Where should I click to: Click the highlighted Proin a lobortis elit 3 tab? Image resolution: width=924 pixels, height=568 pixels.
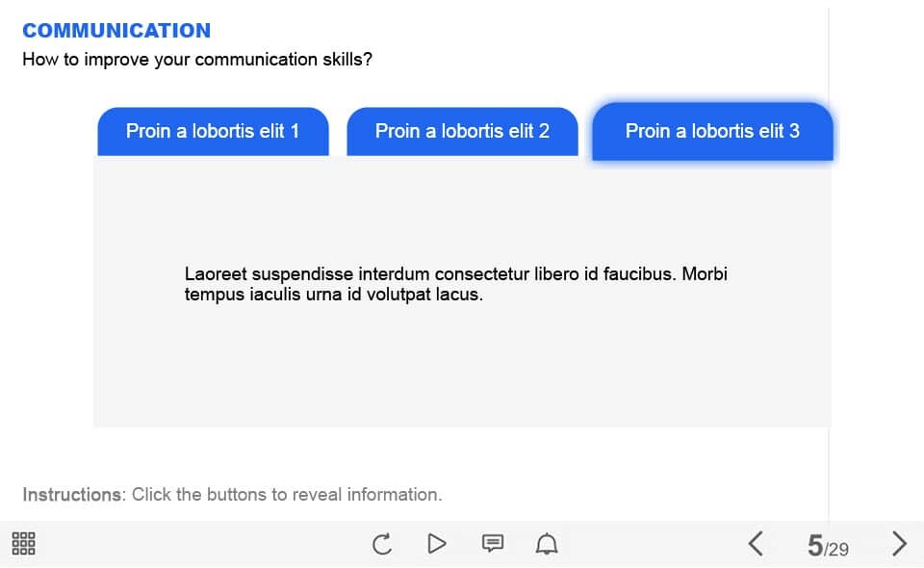tap(712, 131)
